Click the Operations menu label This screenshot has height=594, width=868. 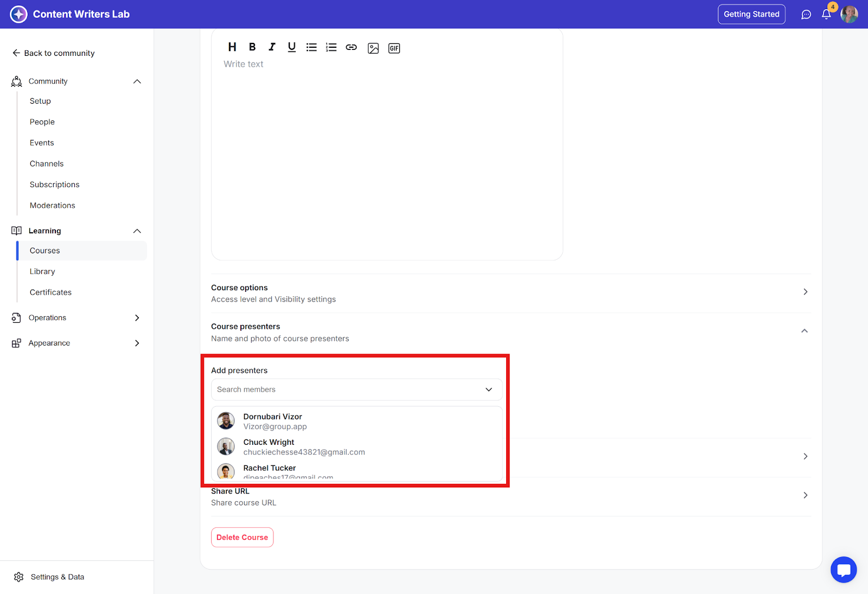click(48, 318)
